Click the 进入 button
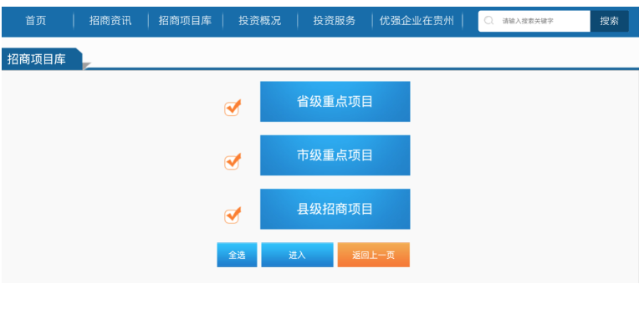 coord(298,255)
